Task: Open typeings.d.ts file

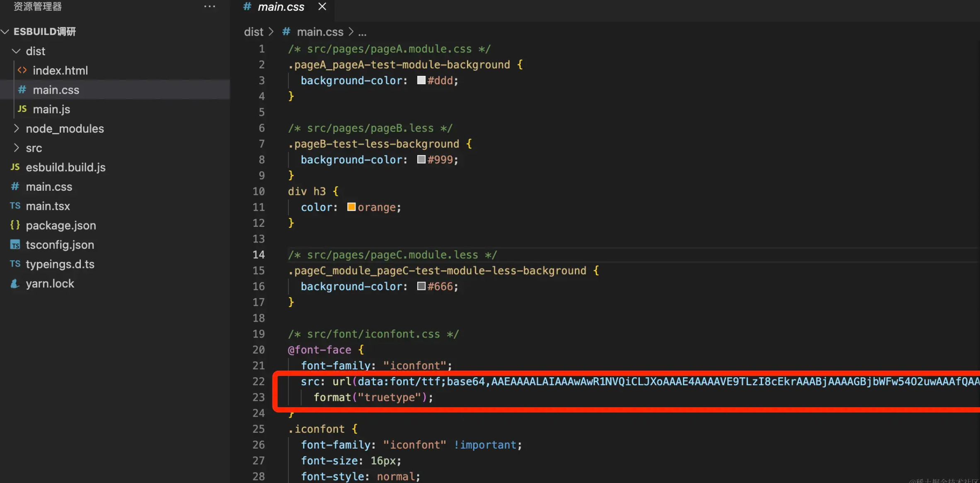Action: click(115, 265)
